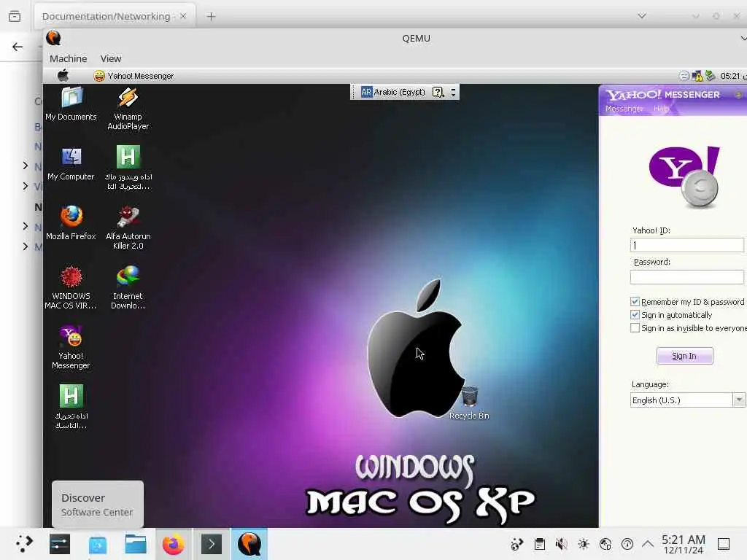This screenshot has width=747, height=560.
Task: Expand the sidebar tree item starting with 'M'
Action: 26,246
